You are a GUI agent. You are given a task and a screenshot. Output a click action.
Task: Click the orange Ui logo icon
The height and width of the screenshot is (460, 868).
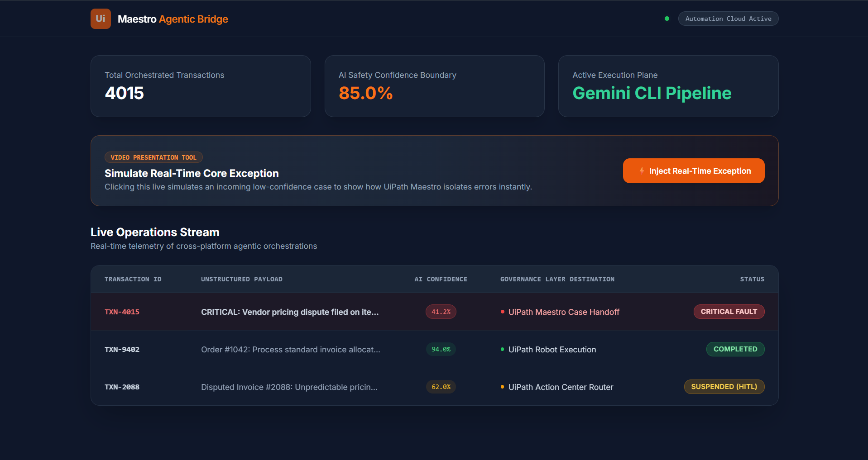tap(101, 19)
